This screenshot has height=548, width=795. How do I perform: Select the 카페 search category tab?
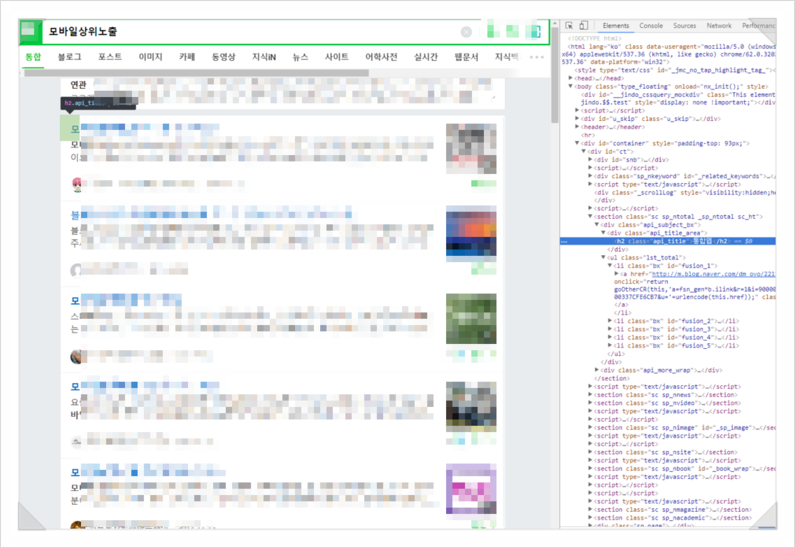click(187, 57)
